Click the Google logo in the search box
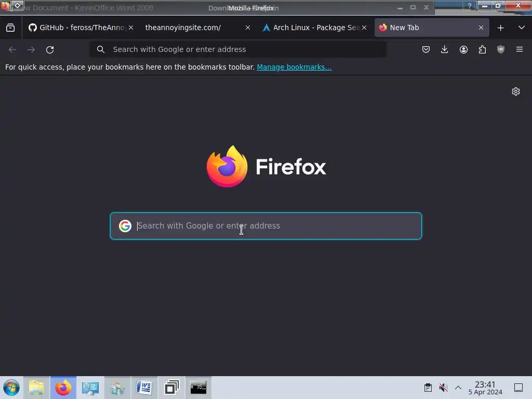 [x=125, y=226]
